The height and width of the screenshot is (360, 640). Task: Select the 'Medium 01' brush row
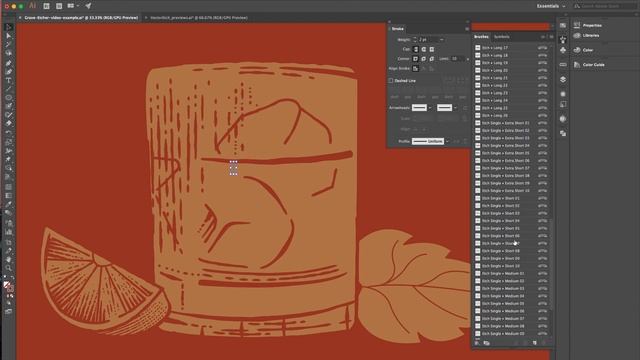click(512, 273)
